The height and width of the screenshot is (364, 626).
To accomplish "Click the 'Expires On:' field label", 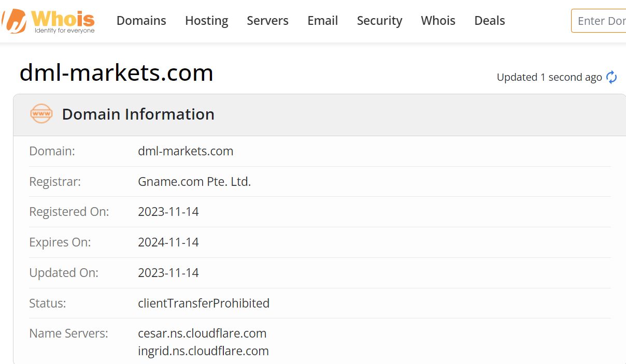I will [x=60, y=242].
